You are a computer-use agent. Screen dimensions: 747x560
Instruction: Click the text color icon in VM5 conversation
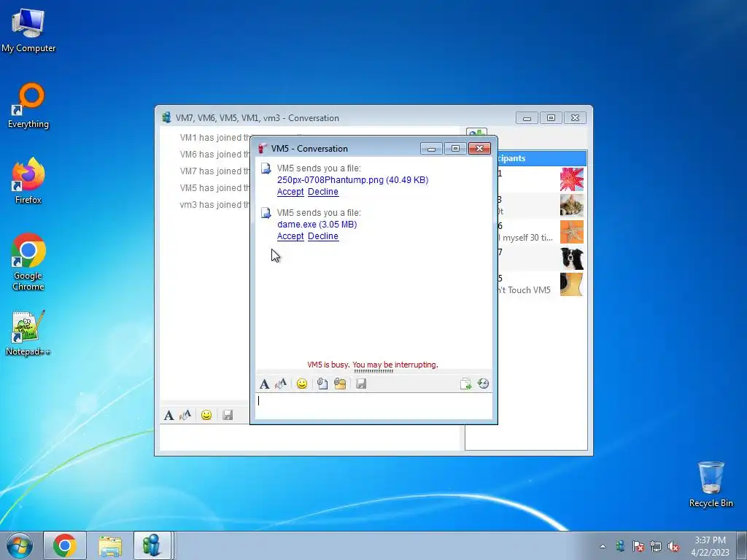pyautogui.click(x=281, y=384)
